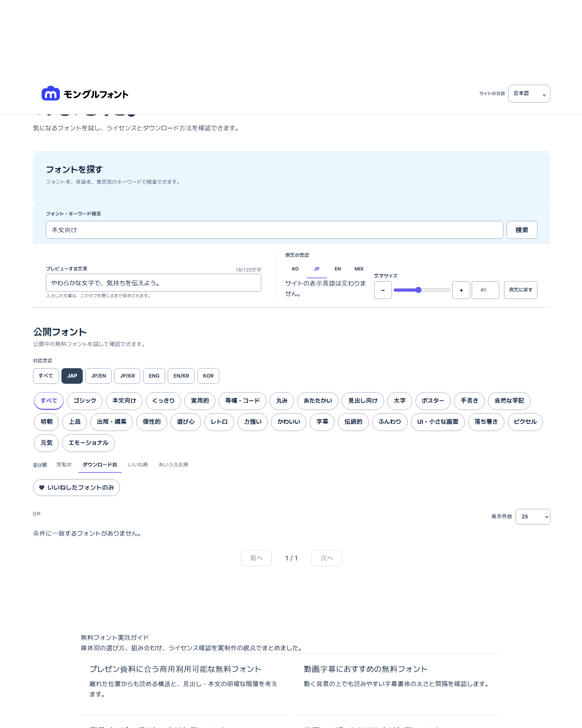Viewport: 582px width, 728px height.
Task: Select the JP/EN language filter
Action: [x=98, y=376]
